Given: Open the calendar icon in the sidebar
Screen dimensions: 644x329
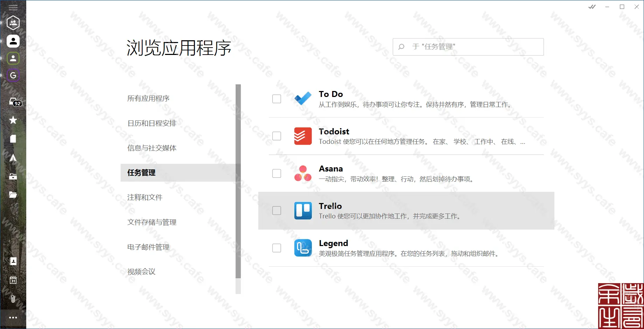Looking at the screenshot, I should tap(13, 280).
